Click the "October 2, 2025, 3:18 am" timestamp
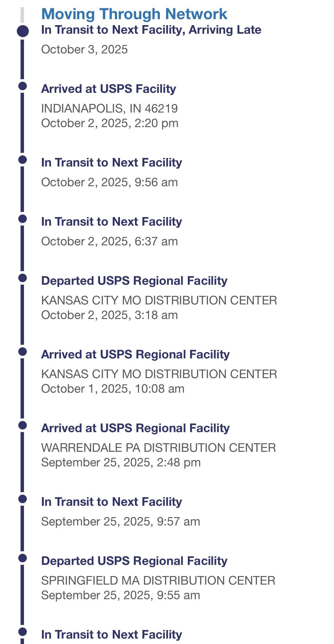Image resolution: width=334 pixels, height=644 pixels. [109, 315]
